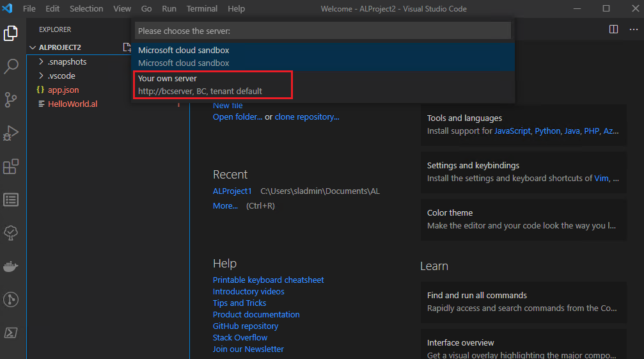Click the Vim keybindings link

click(601, 179)
